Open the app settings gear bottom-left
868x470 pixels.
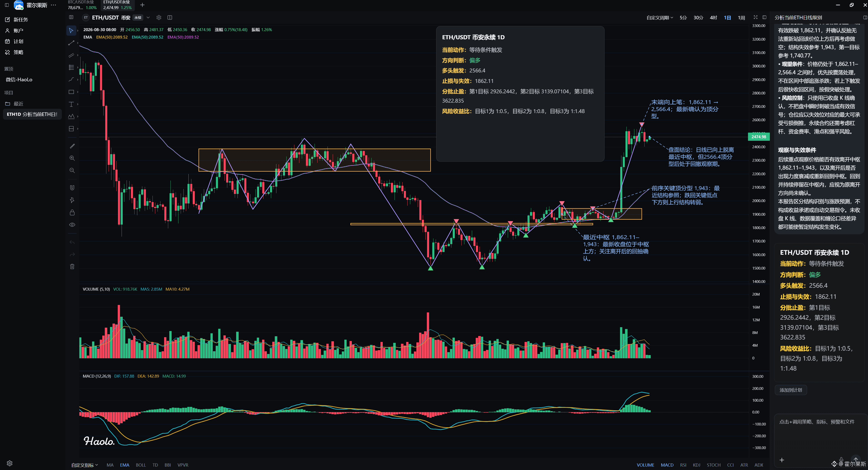click(10, 463)
